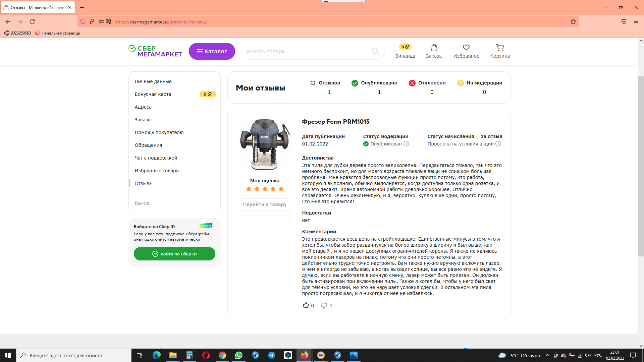Open File Explorer from the taskbar
The width and height of the screenshot is (644, 362).
173,355
